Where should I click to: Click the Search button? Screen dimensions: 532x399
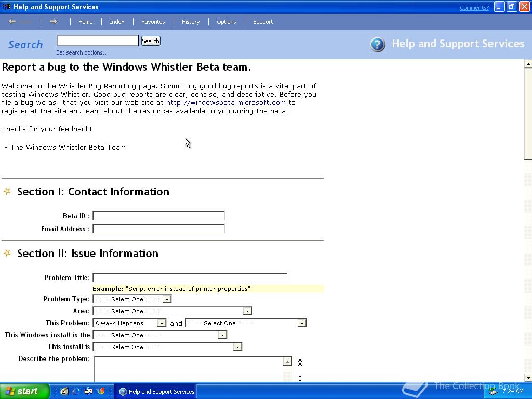point(151,41)
